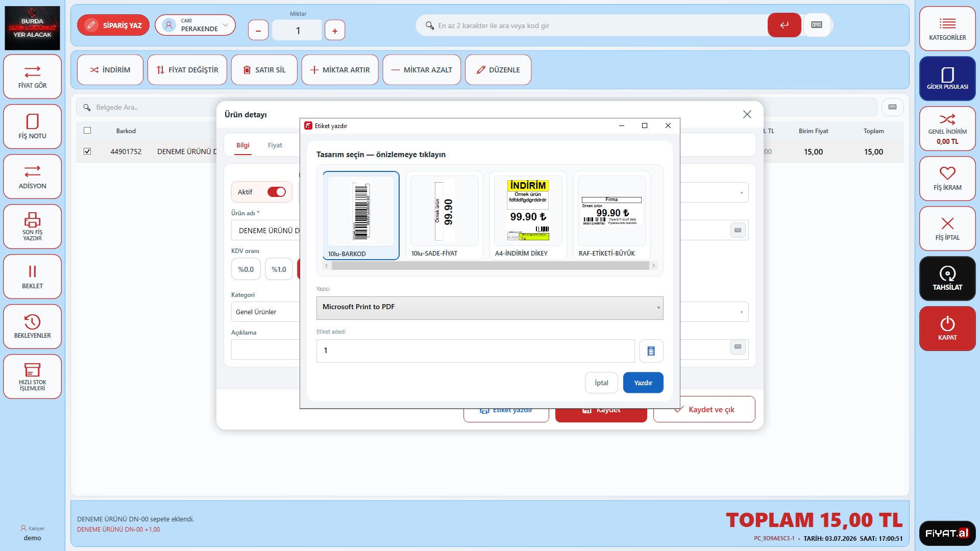The width and height of the screenshot is (980, 551).
Task: Click the Birim Fiyat 15,00 cell
Action: click(813, 152)
